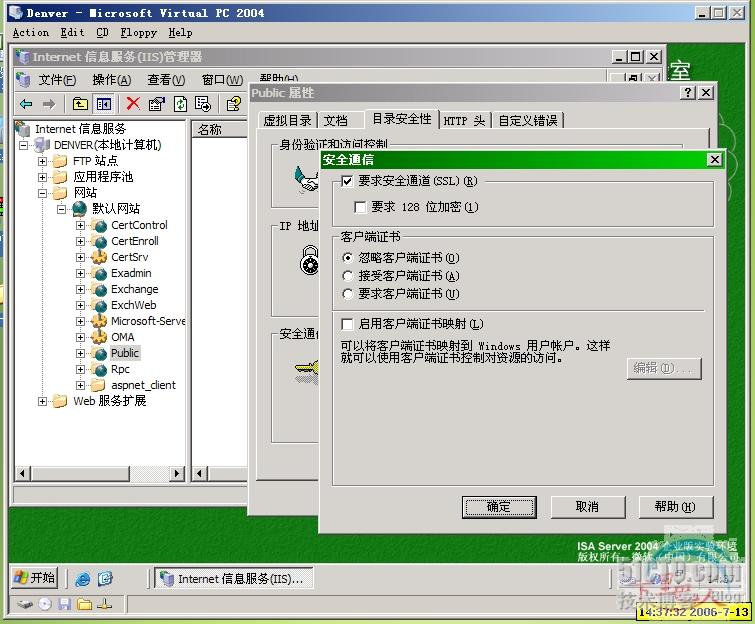The height and width of the screenshot is (624, 755).
Task: Go up one level with folder icon
Action: pos(80,104)
